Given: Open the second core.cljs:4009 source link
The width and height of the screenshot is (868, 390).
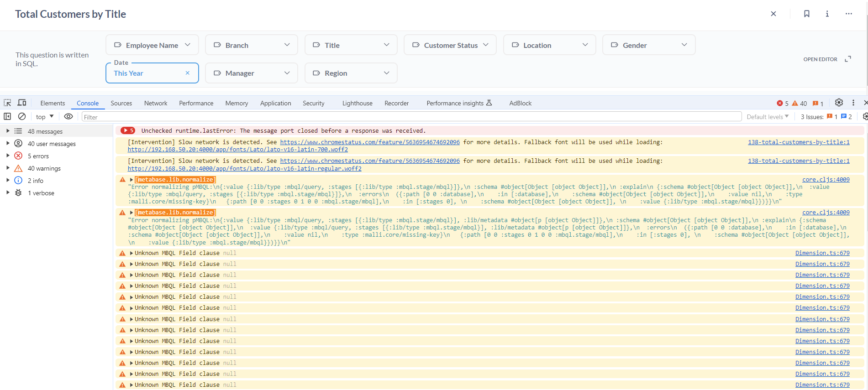Looking at the screenshot, I should (826, 213).
